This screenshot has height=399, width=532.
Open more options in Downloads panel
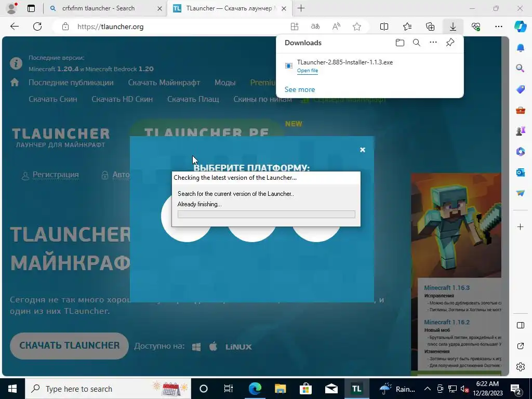(x=433, y=43)
